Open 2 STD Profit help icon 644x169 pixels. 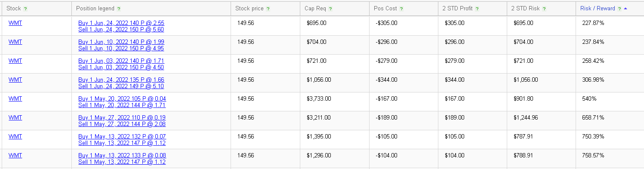(x=477, y=9)
